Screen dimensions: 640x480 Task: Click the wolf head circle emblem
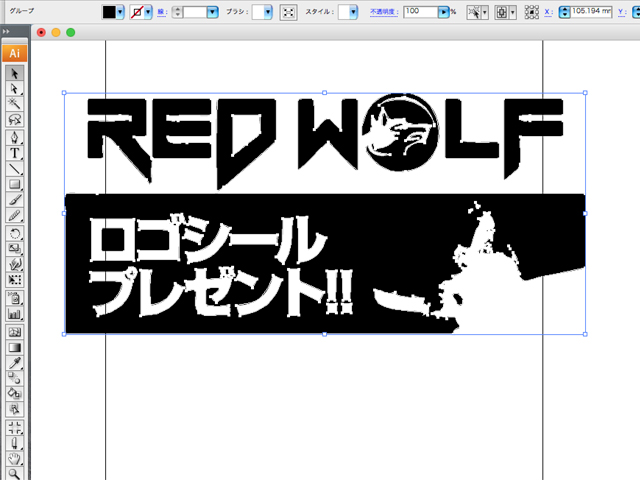(x=400, y=133)
